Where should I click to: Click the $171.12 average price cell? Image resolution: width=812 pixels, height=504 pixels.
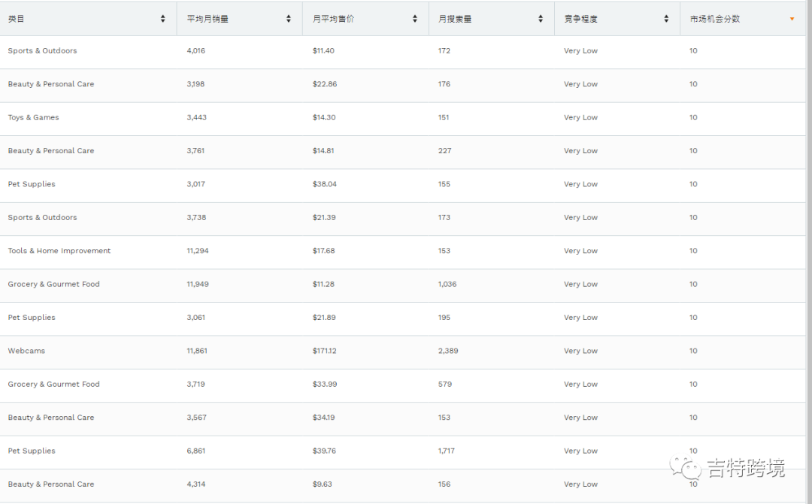click(x=324, y=351)
